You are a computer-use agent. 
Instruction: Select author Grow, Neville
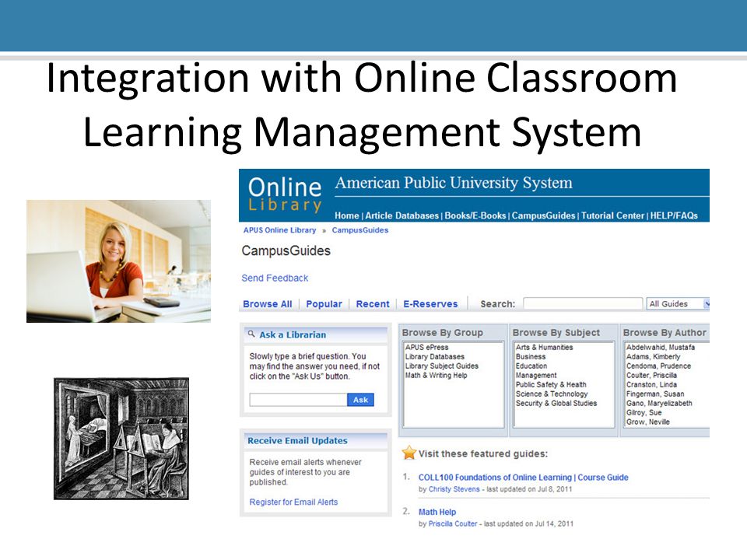[648, 422]
